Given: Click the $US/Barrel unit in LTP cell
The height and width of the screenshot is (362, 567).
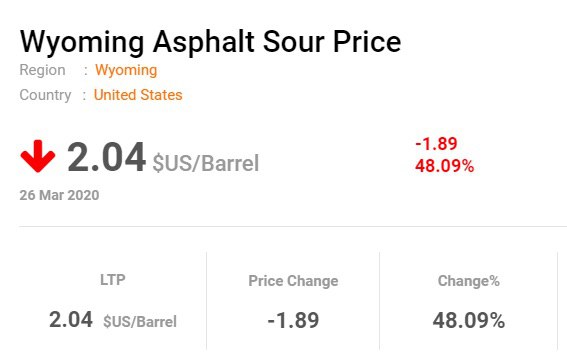Looking at the screenshot, I should tap(140, 321).
